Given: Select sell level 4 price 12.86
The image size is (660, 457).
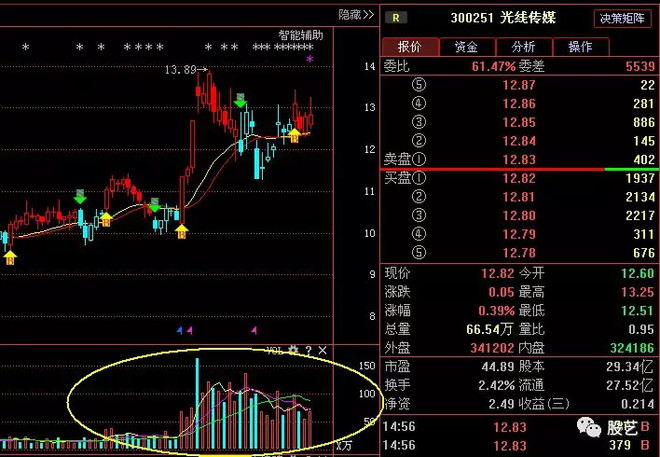Looking at the screenshot, I should pos(519,104).
